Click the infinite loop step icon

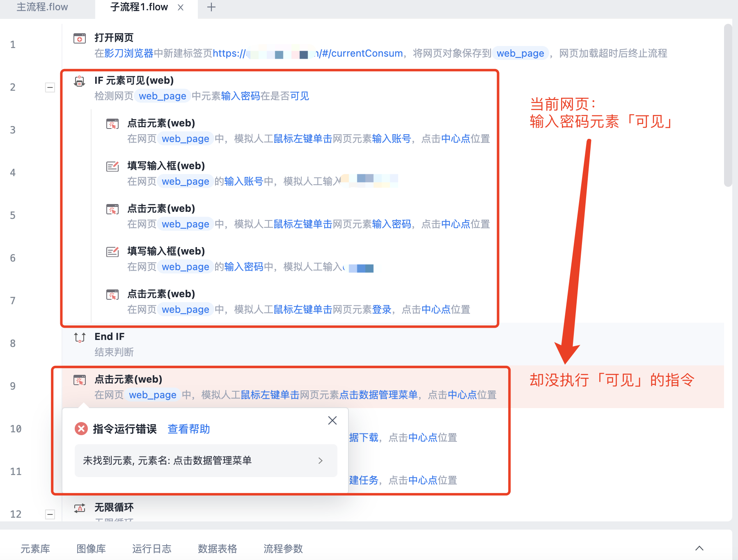pos(80,508)
